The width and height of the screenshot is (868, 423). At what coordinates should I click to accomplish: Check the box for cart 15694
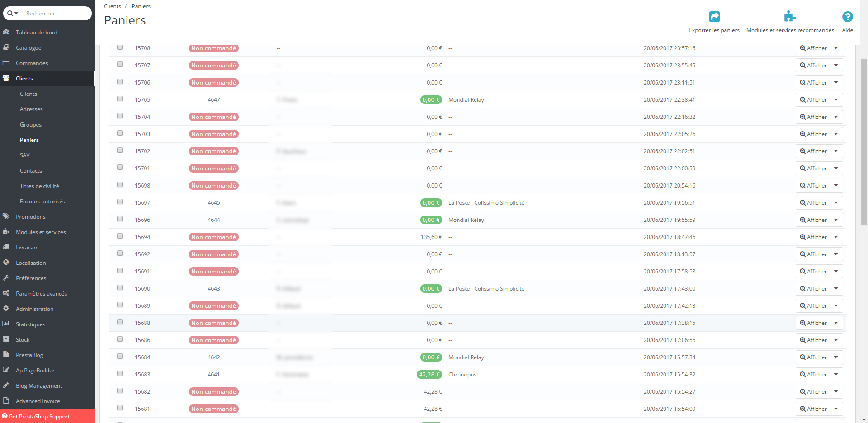[x=120, y=236]
